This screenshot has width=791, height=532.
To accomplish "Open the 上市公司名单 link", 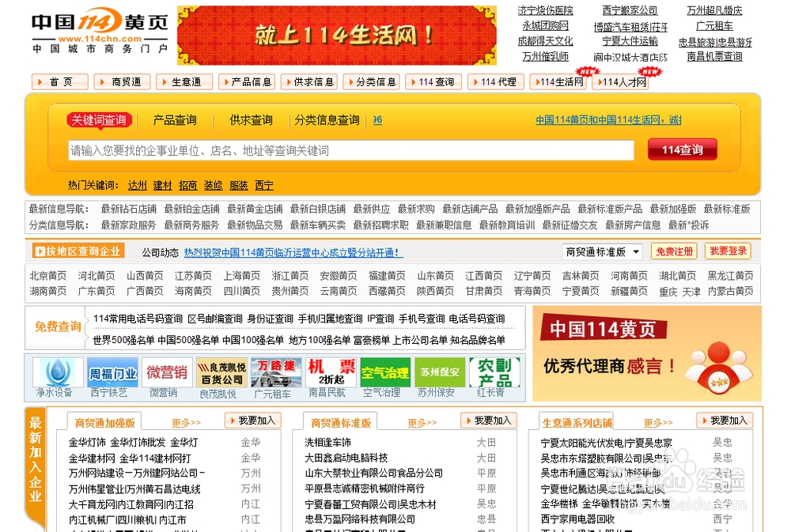I will click(x=420, y=341).
